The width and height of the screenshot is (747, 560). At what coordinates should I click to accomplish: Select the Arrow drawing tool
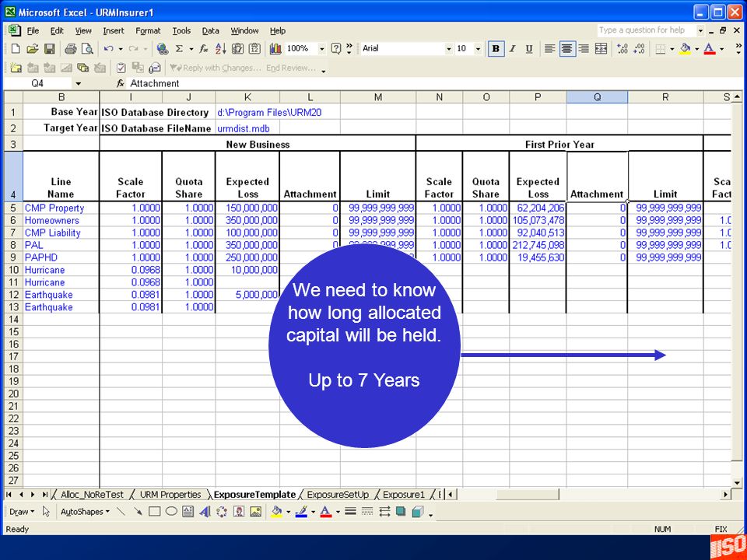point(138,512)
